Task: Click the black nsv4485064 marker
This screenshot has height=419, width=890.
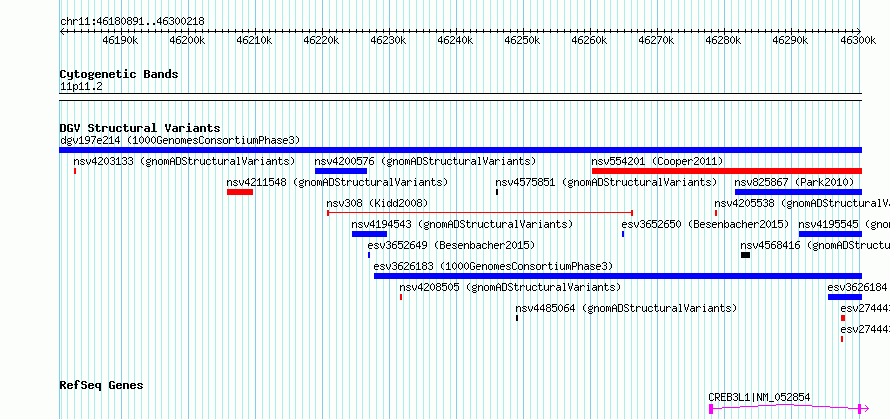Action: click(517, 318)
